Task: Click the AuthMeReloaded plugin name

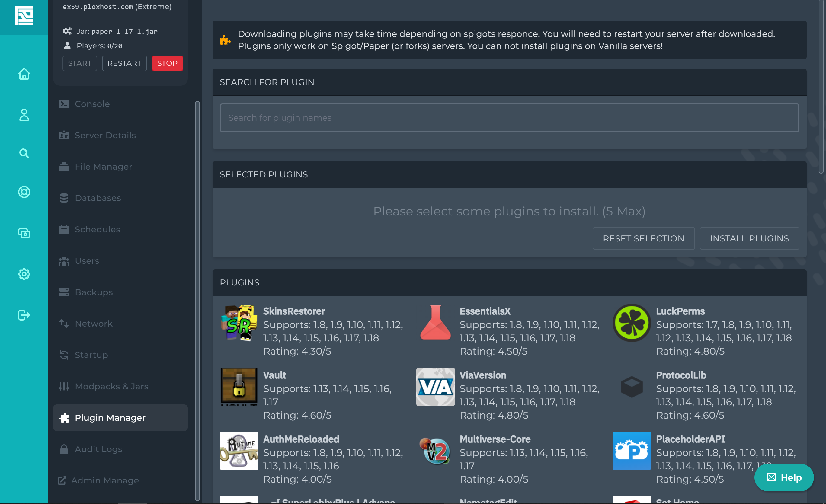Action: coord(301,439)
